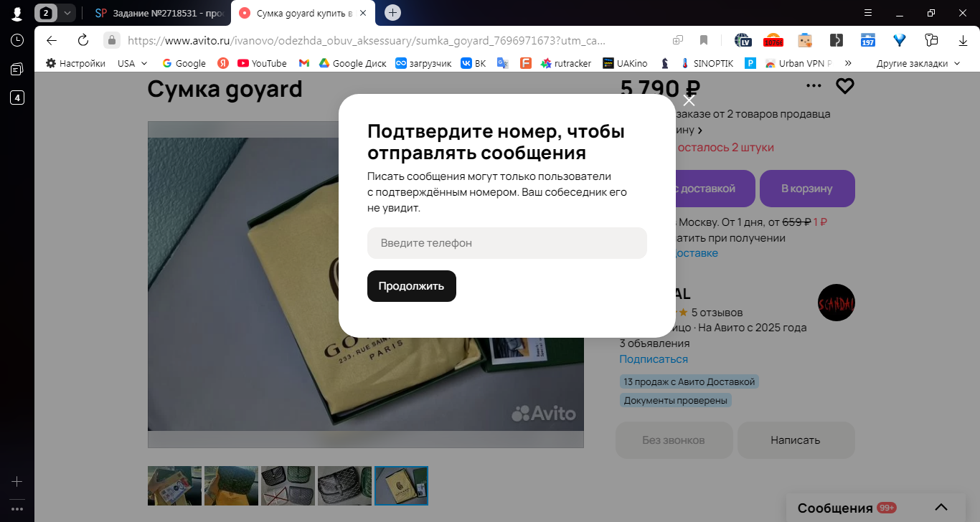Open the Yandex bookmark icon
This screenshot has width=980, height=522.
pos(223,63)
